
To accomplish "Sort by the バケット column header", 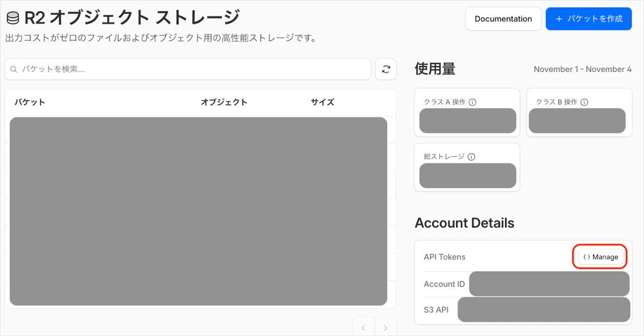I will [30, 102].
